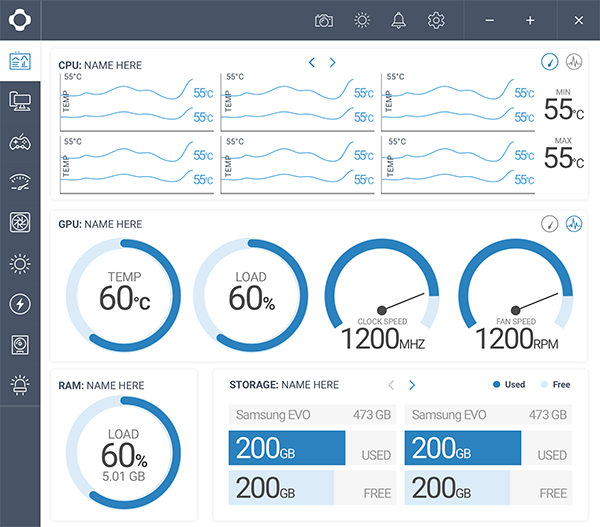Open settings gear in the title bar
Screen dimensions: 600x527
(436, 20)
